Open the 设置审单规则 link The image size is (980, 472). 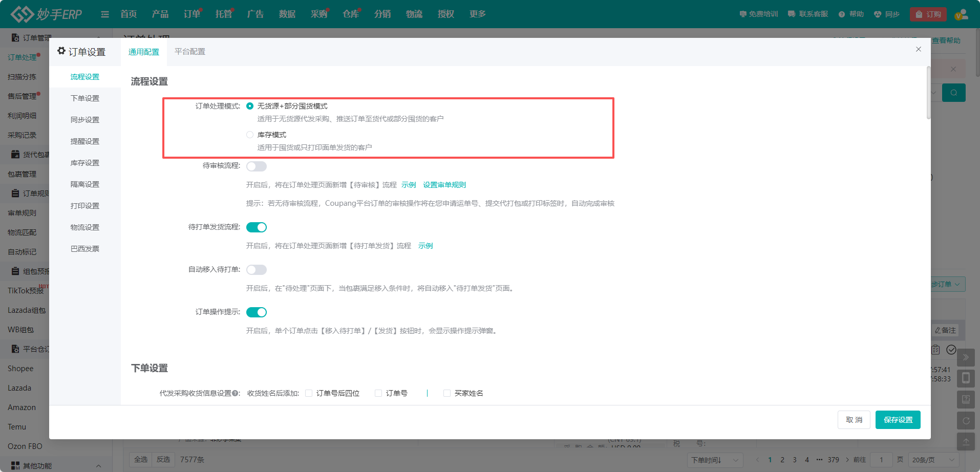tap(444, 185)
